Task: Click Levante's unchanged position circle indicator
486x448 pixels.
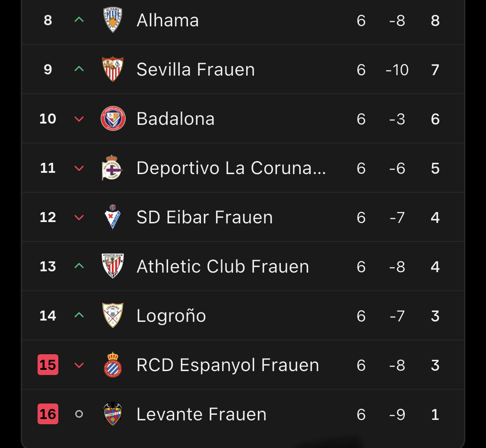Action: click(79, 414)
